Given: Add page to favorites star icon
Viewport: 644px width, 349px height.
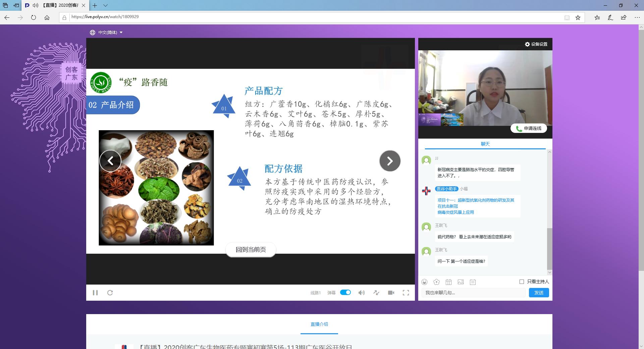Looking at the screenshot, I should 578,17.
